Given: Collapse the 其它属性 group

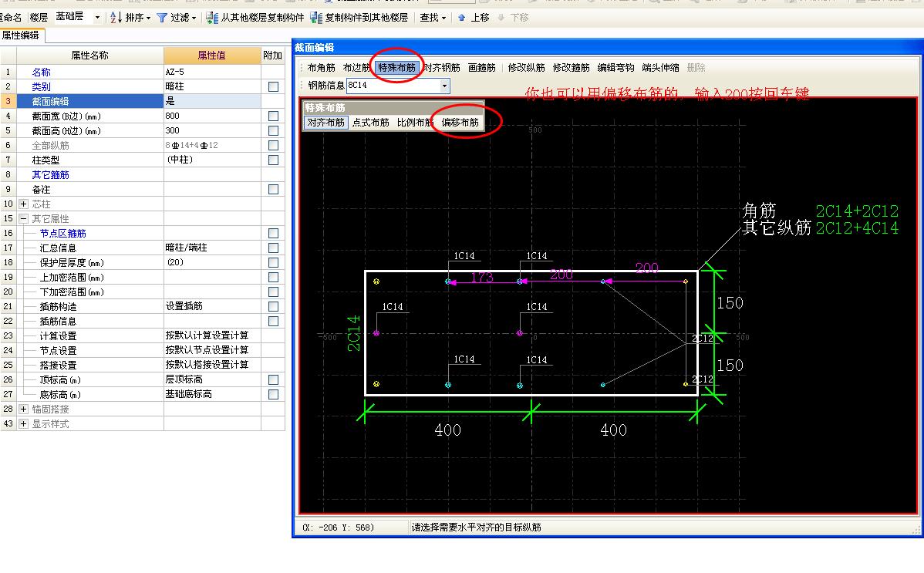Looking at the screenshot, I should (x=24, y=219).
